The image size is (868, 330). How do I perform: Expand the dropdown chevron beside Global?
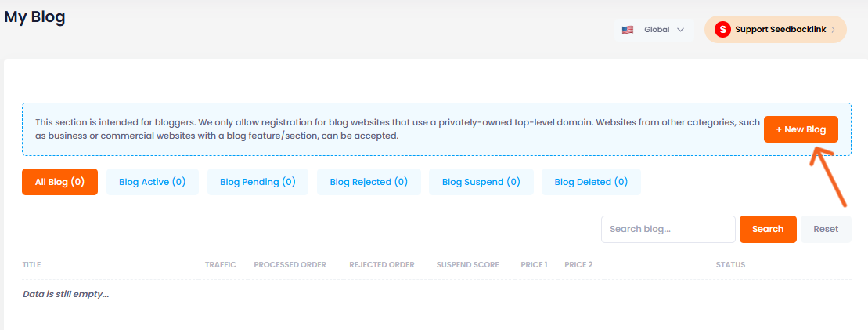(680, 30)
